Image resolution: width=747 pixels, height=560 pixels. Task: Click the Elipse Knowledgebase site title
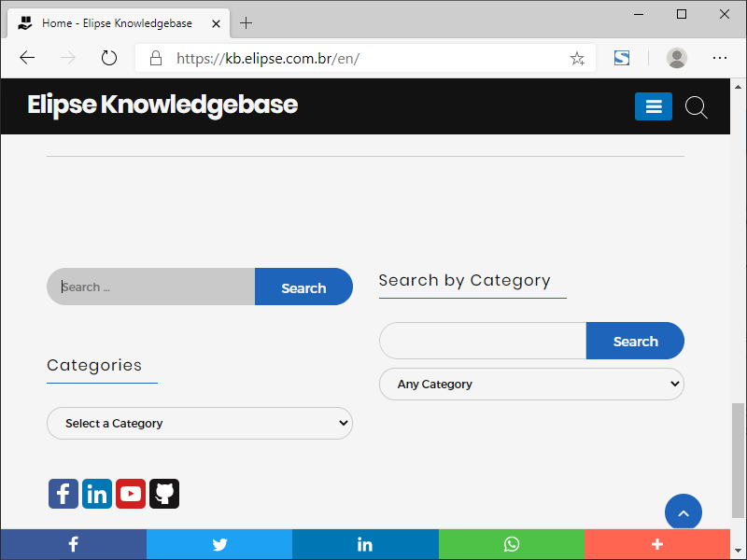point(162,105)
